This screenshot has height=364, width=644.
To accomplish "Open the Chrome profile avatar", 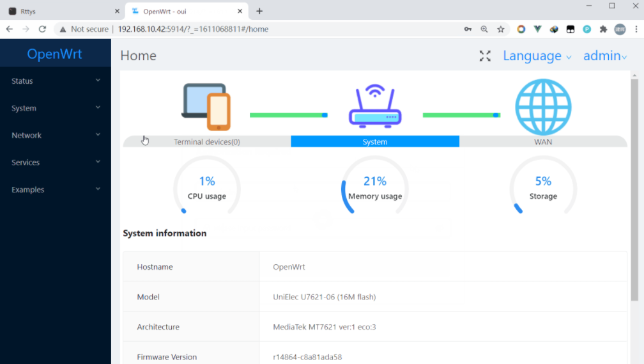I will coord(620,29).
